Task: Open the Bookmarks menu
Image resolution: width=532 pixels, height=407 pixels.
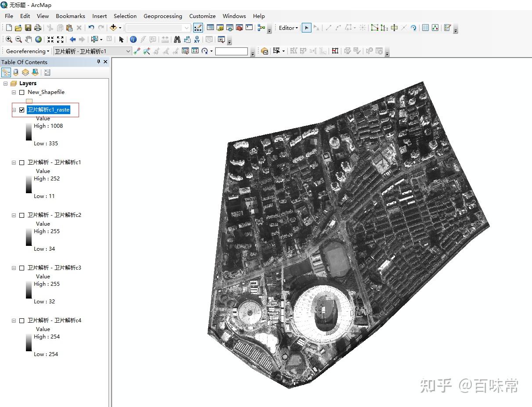Action: click(70, 16)
